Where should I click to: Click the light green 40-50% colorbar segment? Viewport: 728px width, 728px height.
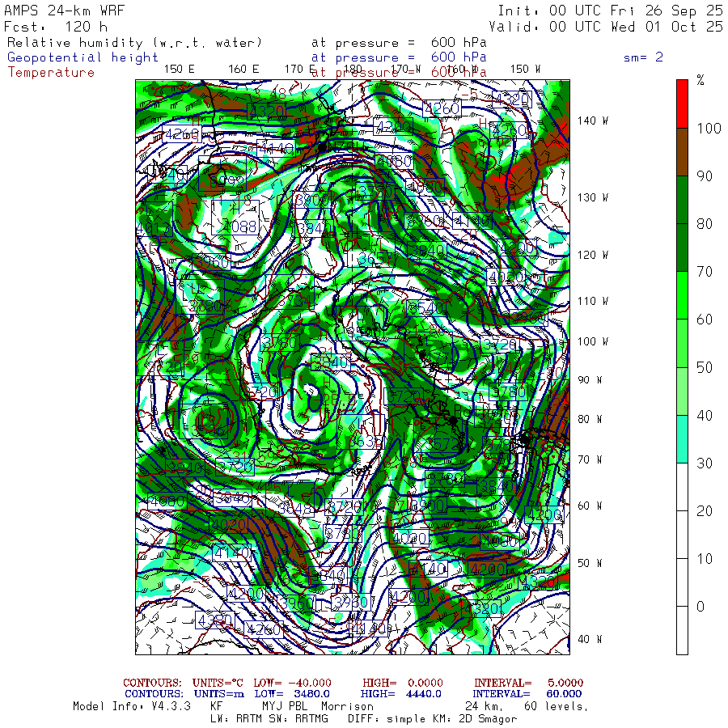(682, 391)
